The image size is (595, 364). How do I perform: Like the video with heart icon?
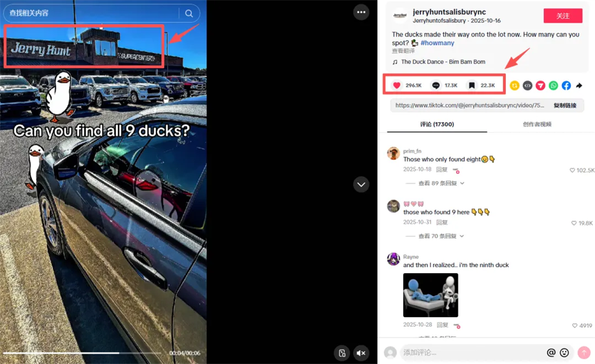396,85
